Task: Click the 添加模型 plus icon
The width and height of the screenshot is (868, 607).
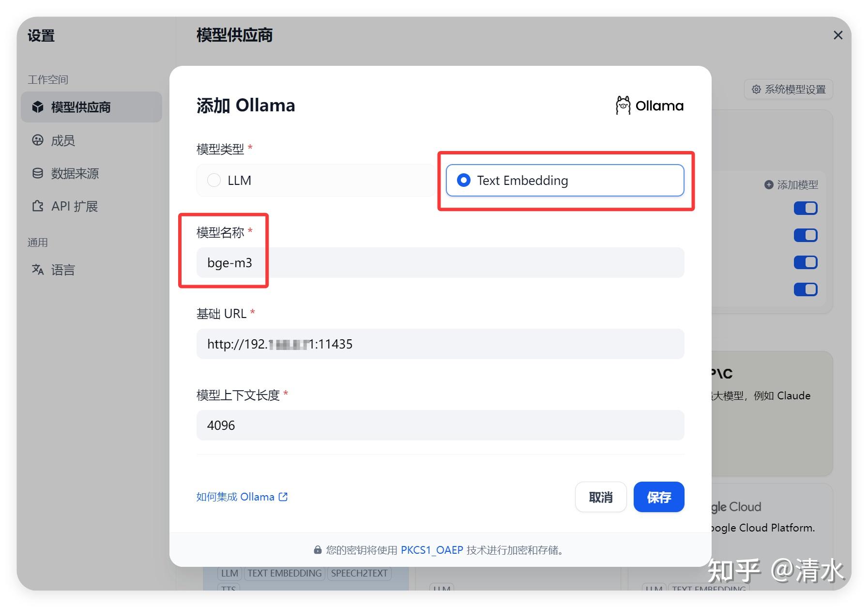Action: click(x=768, y=184)
